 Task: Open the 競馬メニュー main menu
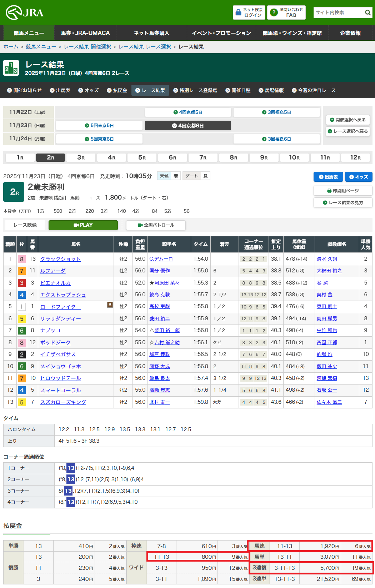pyautogui.click(x=29, y=33)
